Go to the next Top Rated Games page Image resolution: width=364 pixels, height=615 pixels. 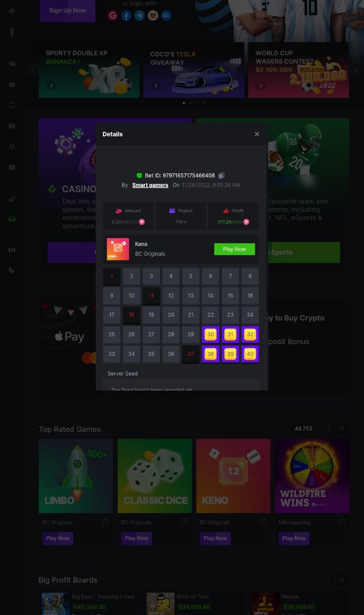click(342, 428)
